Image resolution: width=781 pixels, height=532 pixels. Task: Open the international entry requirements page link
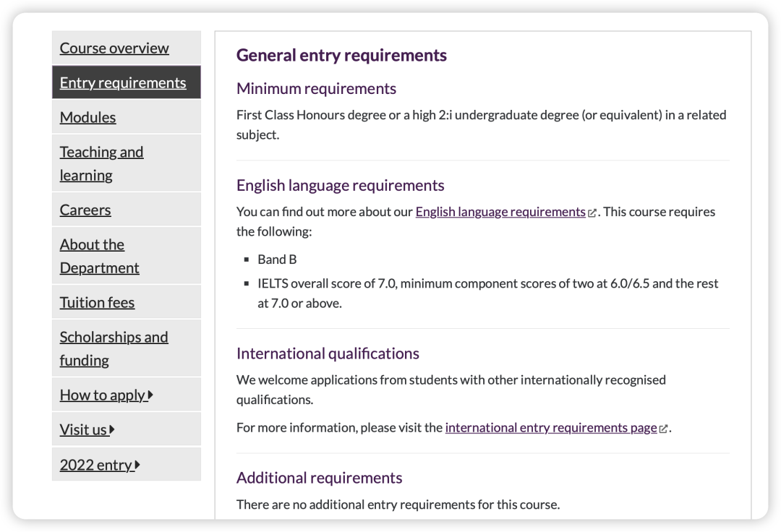[x=551, y=428]
